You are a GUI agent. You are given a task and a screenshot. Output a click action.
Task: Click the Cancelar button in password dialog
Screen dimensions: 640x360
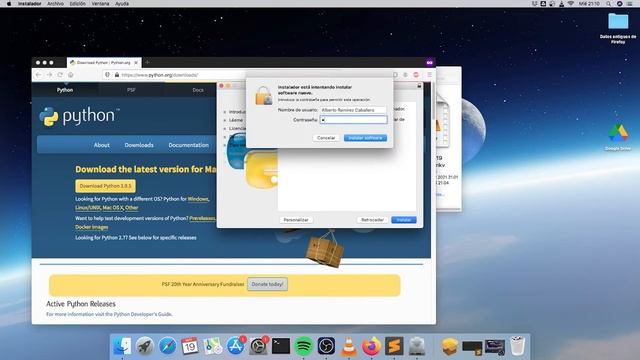tap(326, 138)
